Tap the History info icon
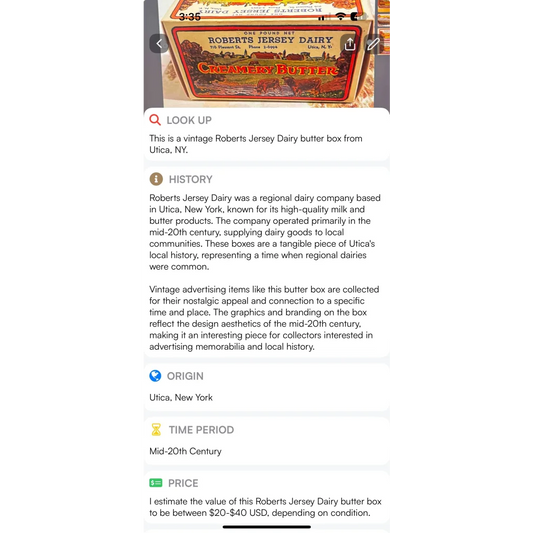The image size is (533, 533). click(156, 179)
